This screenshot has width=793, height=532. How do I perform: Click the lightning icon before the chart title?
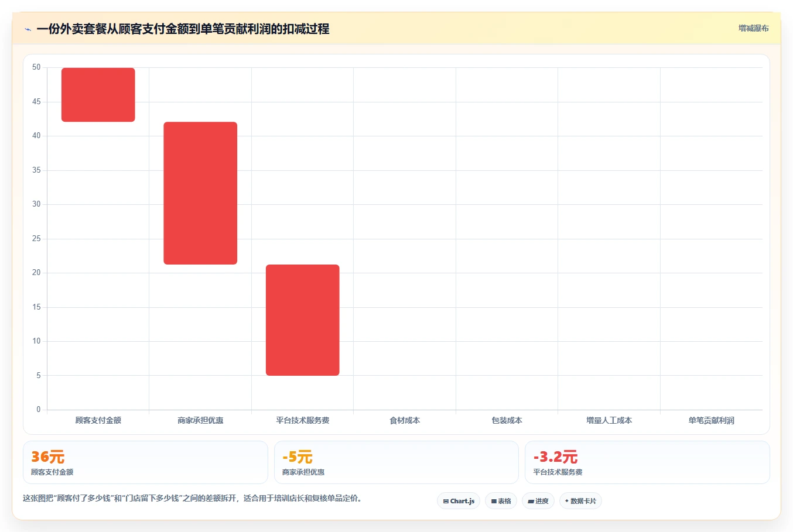click(x=28, y=29)
